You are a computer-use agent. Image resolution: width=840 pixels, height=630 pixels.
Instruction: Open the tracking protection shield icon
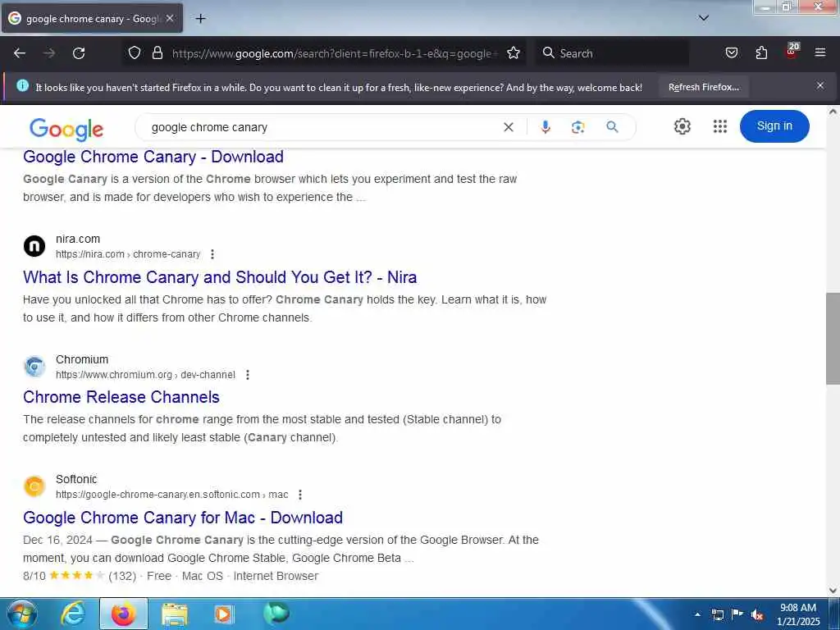point(135,52)
